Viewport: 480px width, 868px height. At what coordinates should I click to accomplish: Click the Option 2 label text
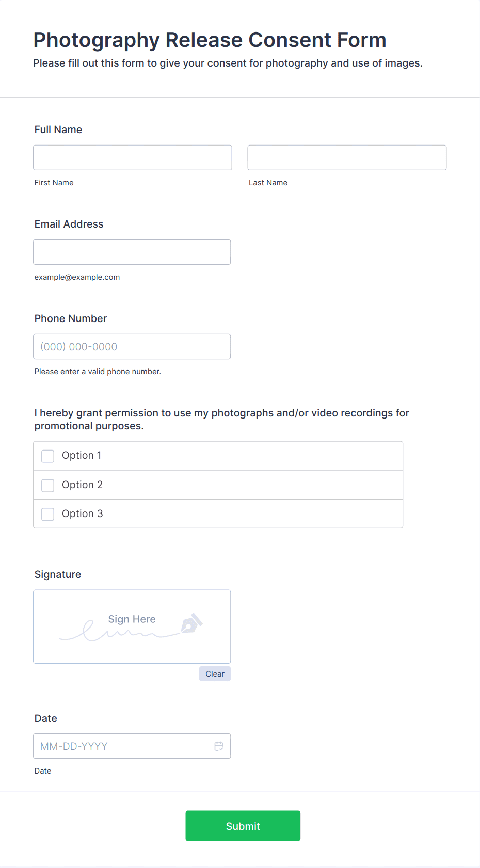coord(82,485)
